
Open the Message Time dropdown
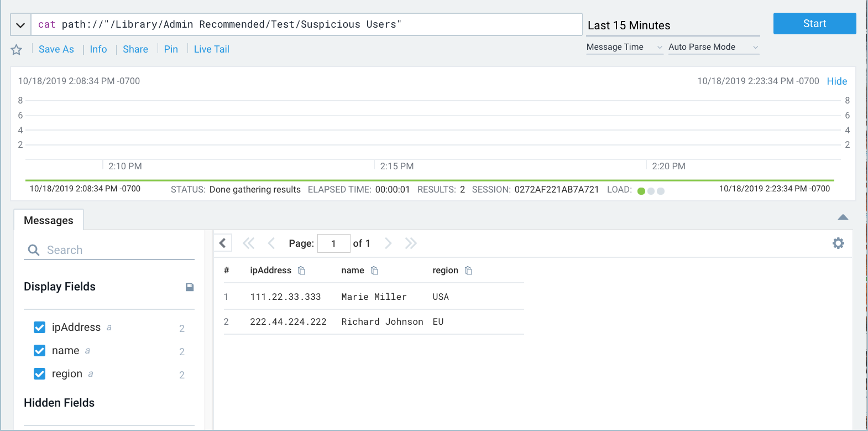pos(624,47)
